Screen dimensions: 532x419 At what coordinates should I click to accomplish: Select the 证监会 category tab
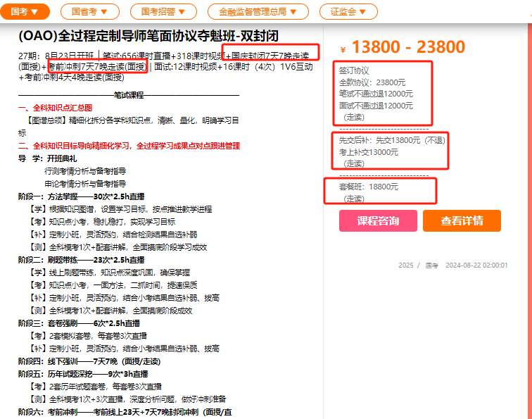point(348,11)
